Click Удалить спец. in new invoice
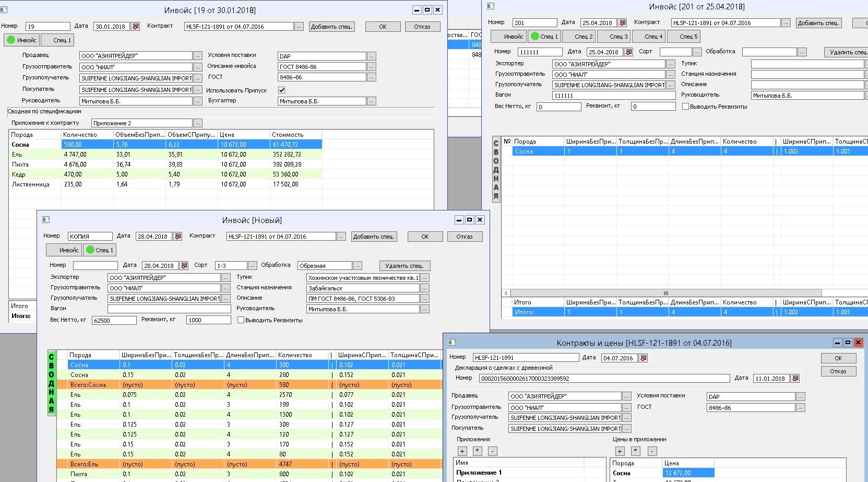This screenshot has width=868, height=482. pos(404,266)
